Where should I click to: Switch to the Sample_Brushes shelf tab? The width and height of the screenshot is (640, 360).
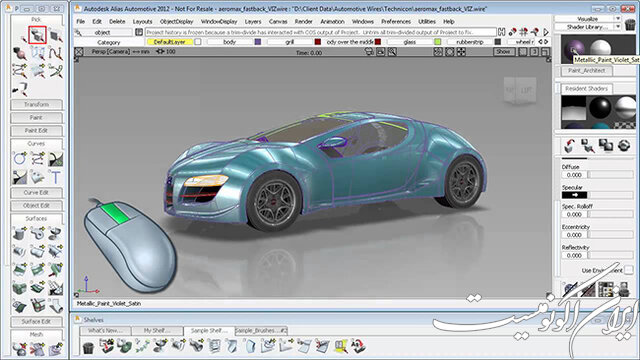point(261,331)
